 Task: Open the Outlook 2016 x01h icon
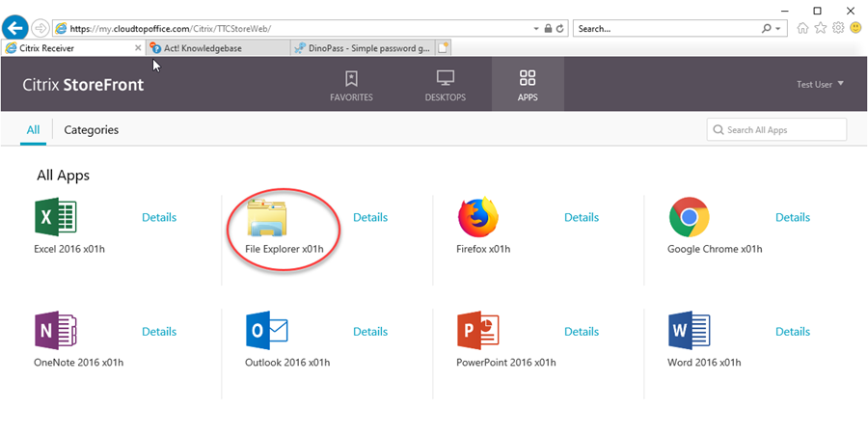(267, 331)
